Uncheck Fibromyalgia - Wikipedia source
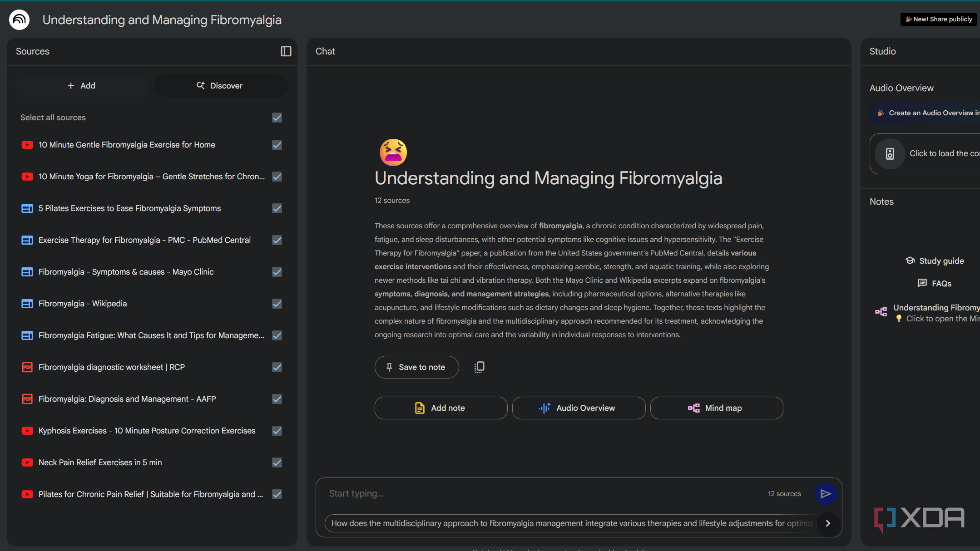This screenshot has height=551, width=980. pyautogui.click(x=277, y=304)
